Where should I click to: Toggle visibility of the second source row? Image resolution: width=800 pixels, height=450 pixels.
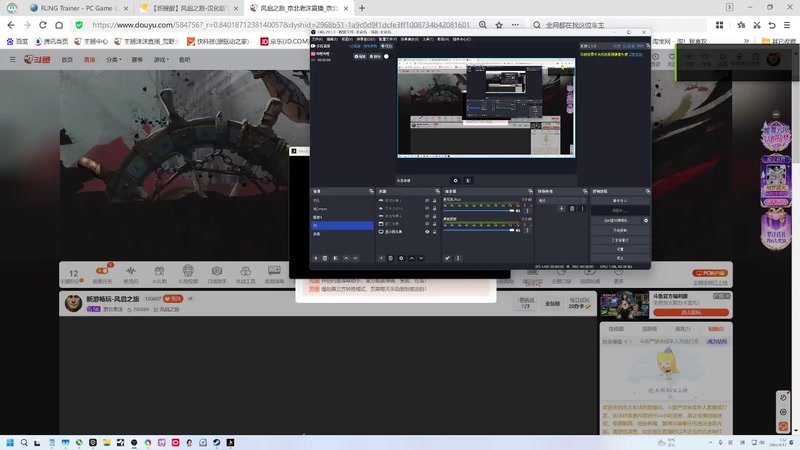(x=427, y=208)
